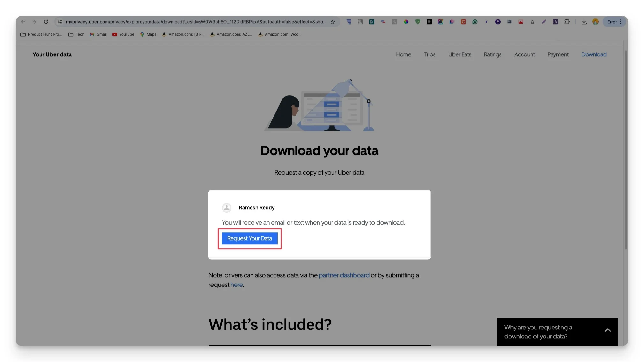
Task: Open the YouTube bookmark
Action: [x=123, y=34]
